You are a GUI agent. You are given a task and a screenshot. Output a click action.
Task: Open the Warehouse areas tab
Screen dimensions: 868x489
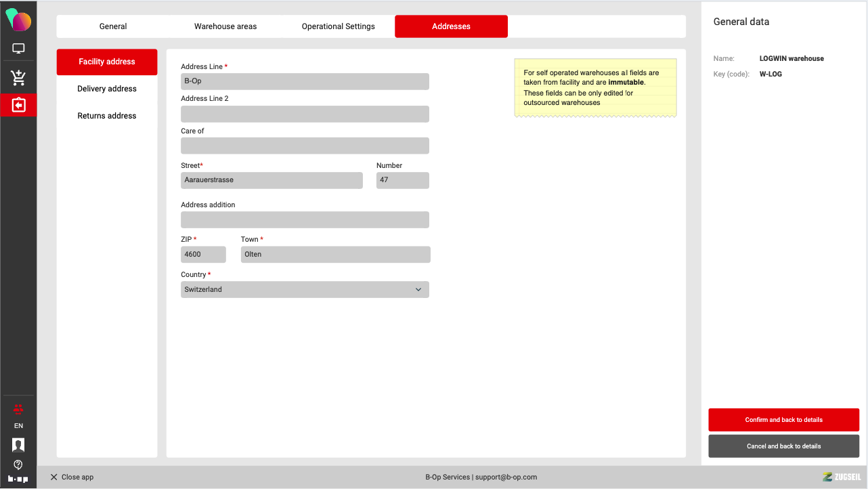tap(225, 26)
